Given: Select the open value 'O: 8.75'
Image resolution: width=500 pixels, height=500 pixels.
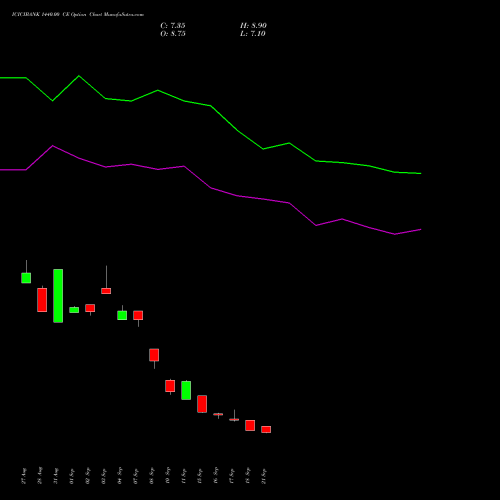Looking at the screenshot, I should pyautogui.click(x=173, y=34).
